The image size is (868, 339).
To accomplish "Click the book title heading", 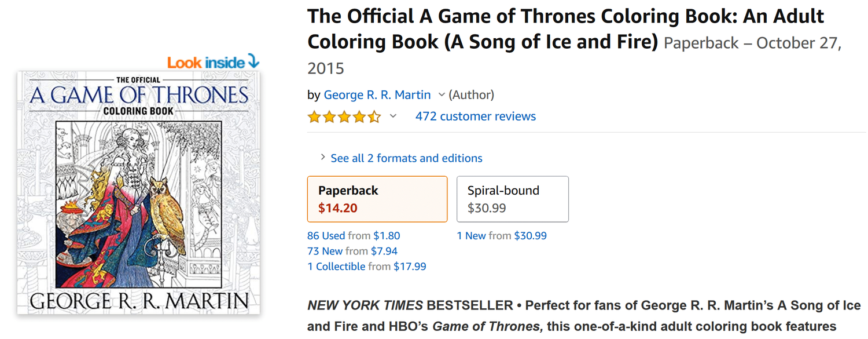I will click(x=565, y=29).
